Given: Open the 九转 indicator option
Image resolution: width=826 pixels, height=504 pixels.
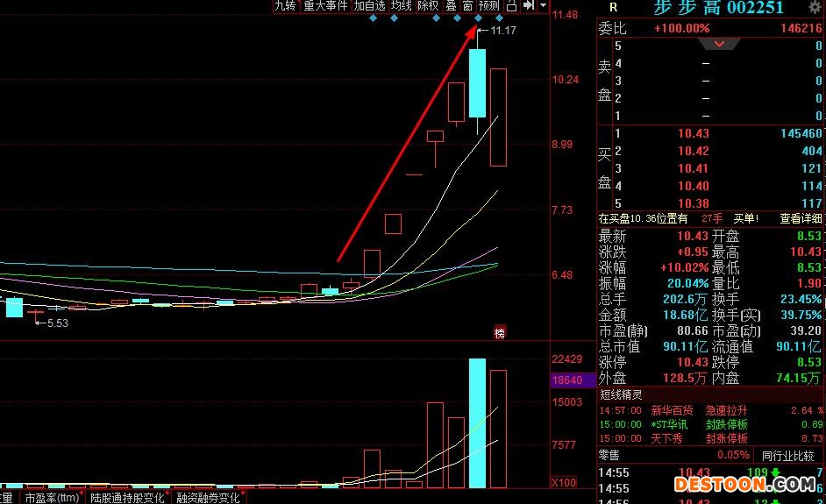Looking at the screenshot, I should (x=285, y=6).
